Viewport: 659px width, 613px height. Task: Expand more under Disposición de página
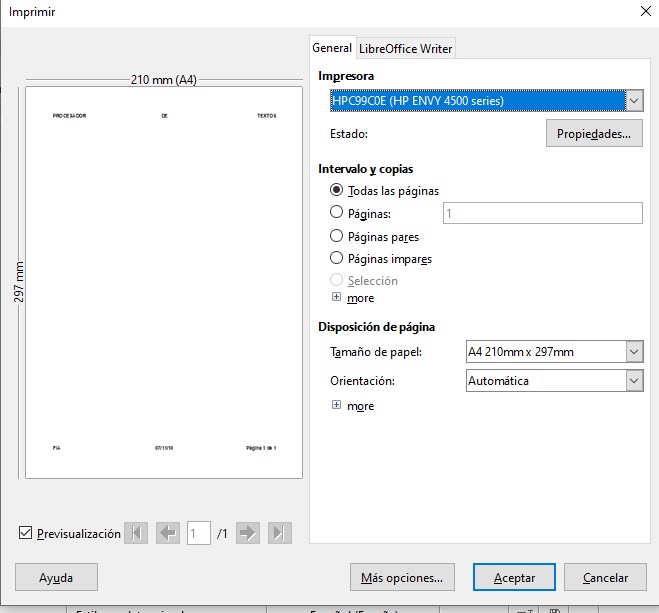pyautogui.click(x=336, y=405)
